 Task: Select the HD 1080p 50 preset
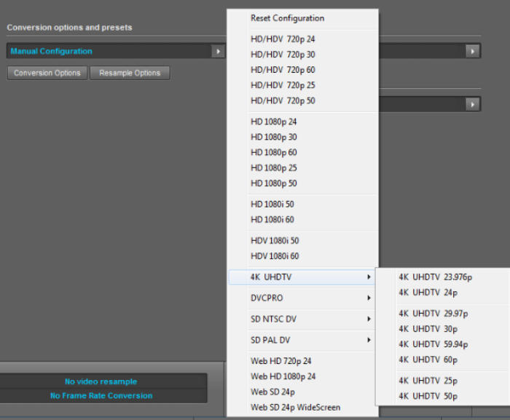[x=274, y=183]
